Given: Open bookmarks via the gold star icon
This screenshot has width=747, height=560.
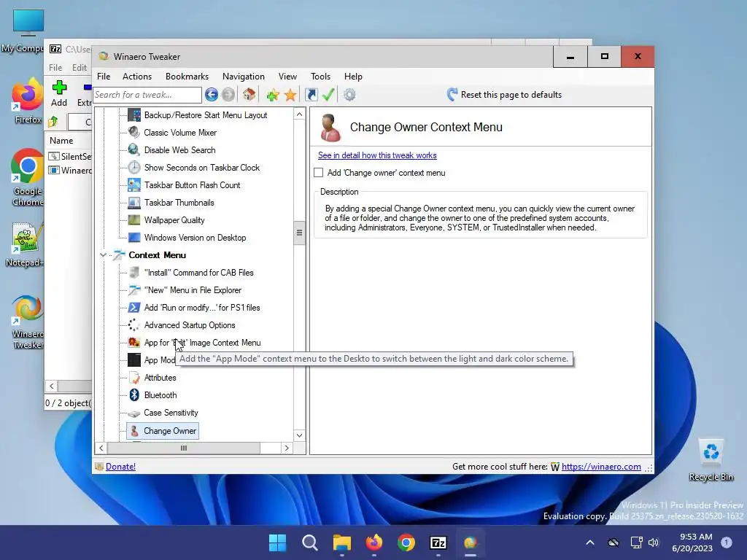Looking at the screenshot, I should point(290,95).
